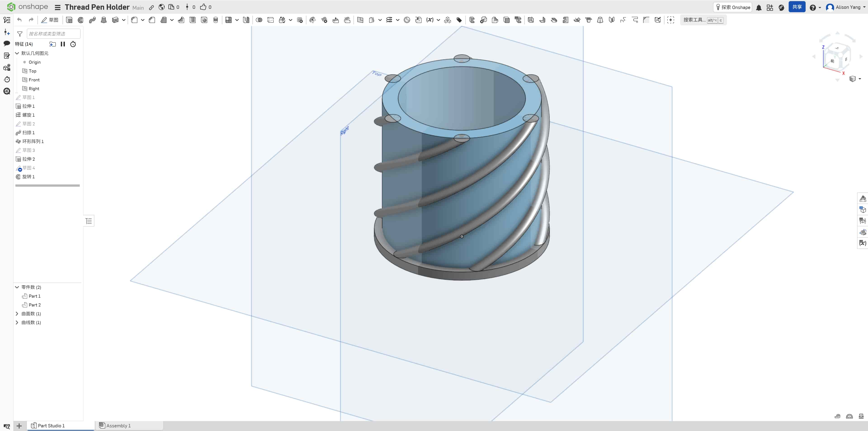This screenshot has height=431, width=868.
Task: Click the Undo arrow
Action: 19,20
